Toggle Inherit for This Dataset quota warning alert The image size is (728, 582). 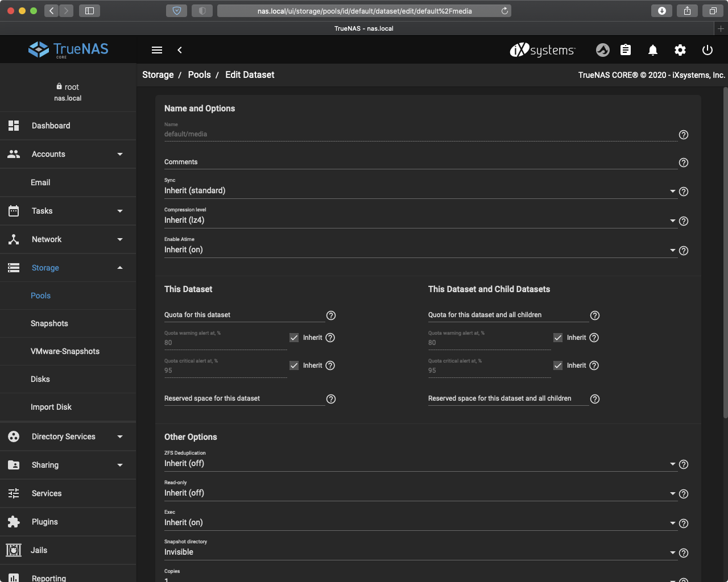294,338
